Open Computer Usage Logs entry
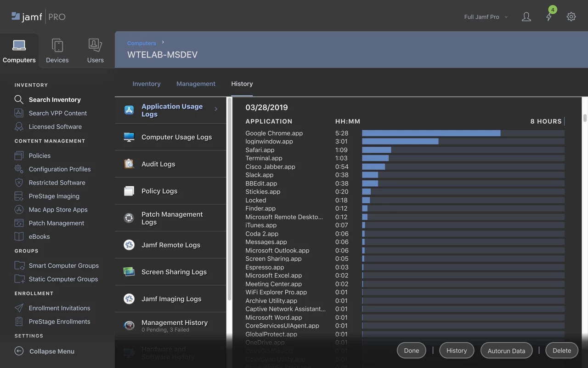This screenshot has width=588, height=368. tap(170, 137)
